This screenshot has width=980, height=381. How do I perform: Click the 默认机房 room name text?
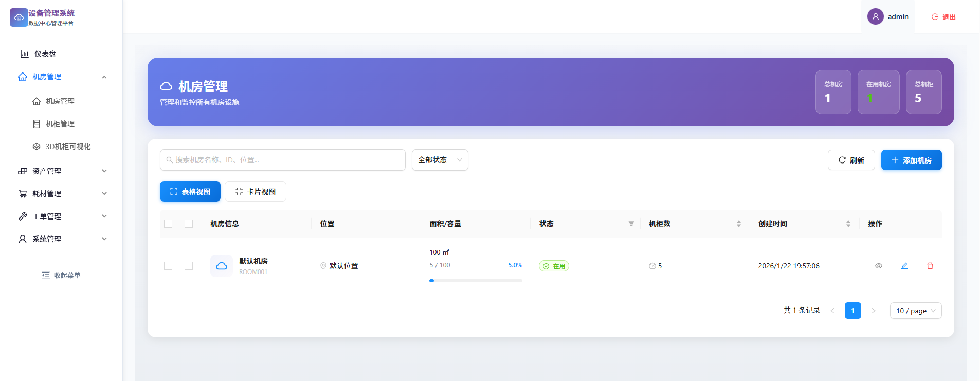pos(253,261)
